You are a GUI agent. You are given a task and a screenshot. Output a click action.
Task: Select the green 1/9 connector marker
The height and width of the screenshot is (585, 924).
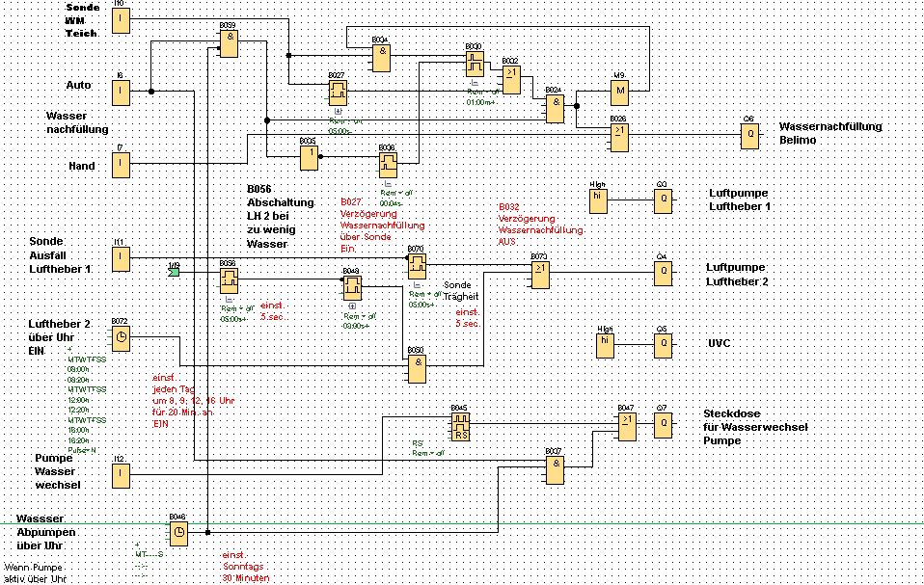[x=174, y=273]
